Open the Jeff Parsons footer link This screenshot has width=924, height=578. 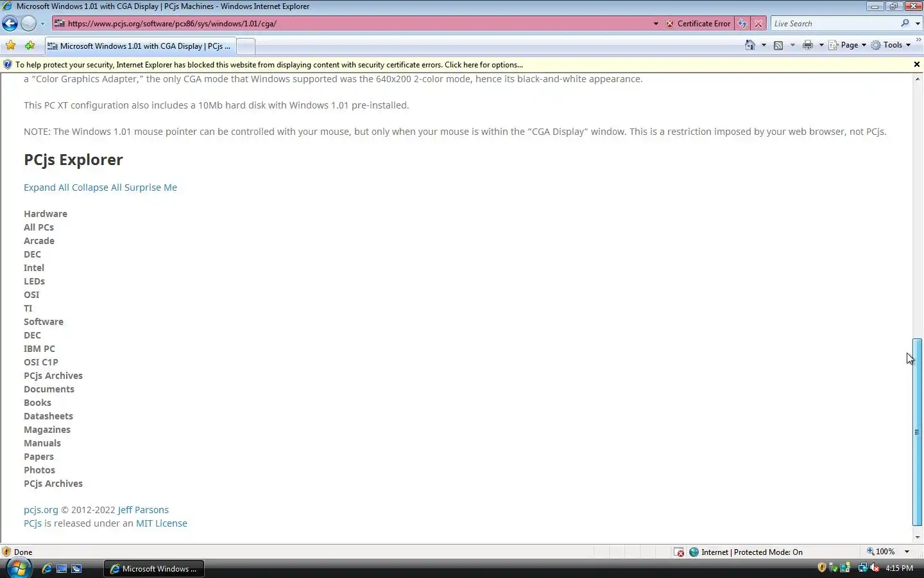click(x=143, y=510)
